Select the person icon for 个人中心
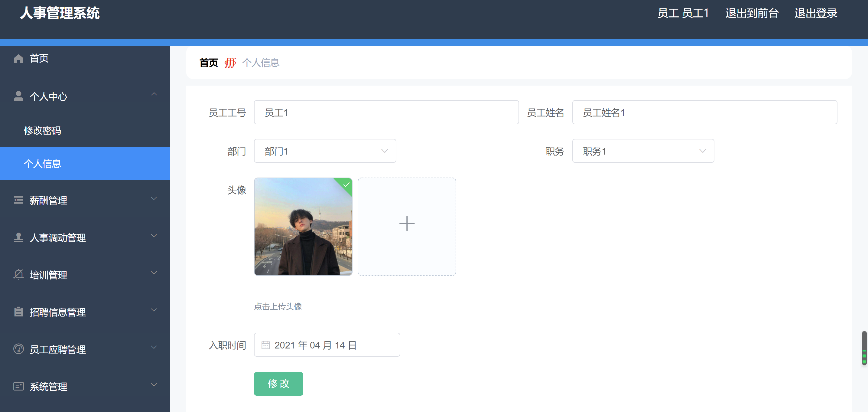Image resolution: width=868 pixels, height=412 pixels. tap(18, 95)
